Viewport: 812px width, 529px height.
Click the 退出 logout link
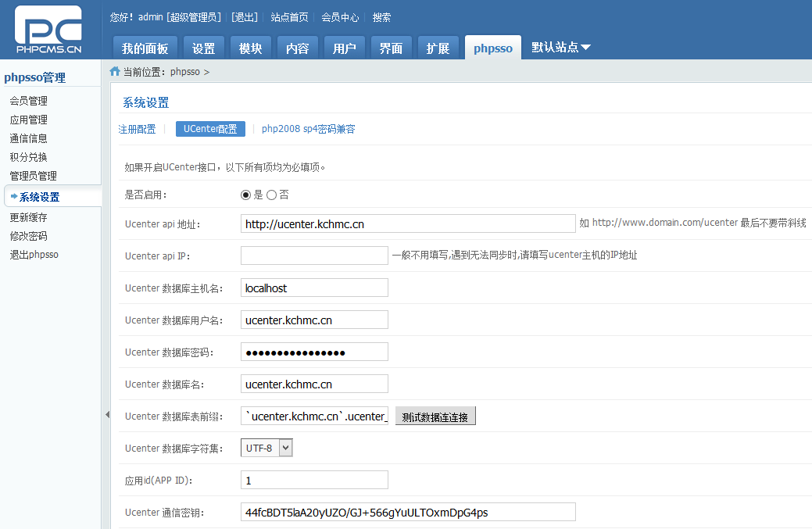coord(245,17)
